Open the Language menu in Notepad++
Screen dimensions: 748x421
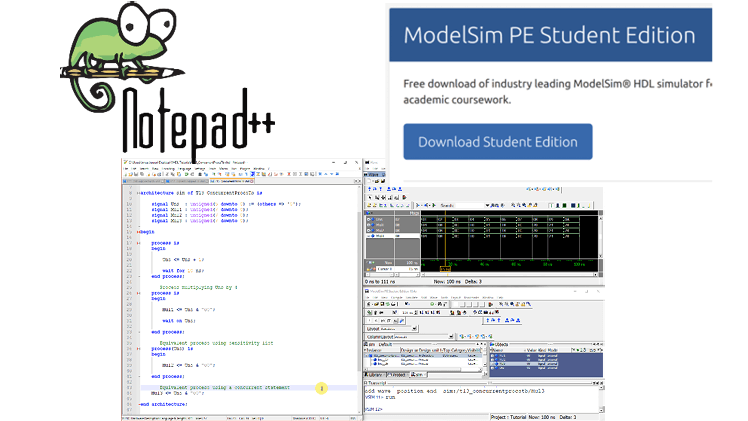click(x=185, y=169)
